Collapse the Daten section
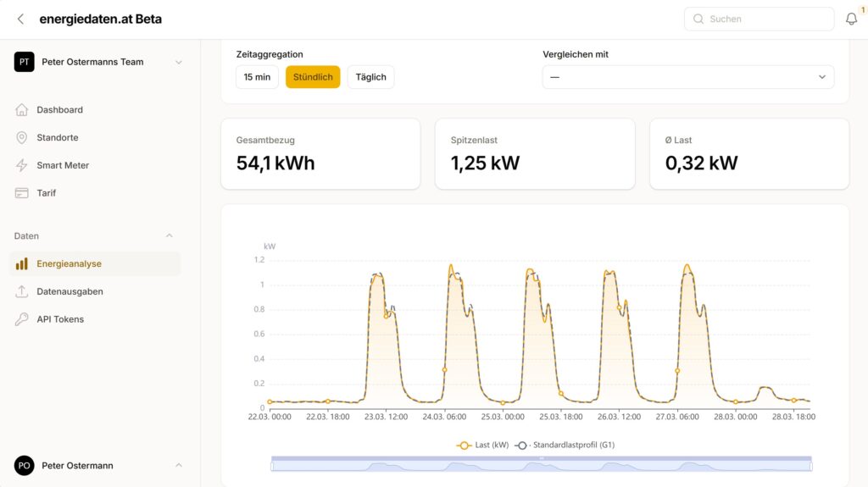Screen dimensions: 868x487 [x=169, y=236]
